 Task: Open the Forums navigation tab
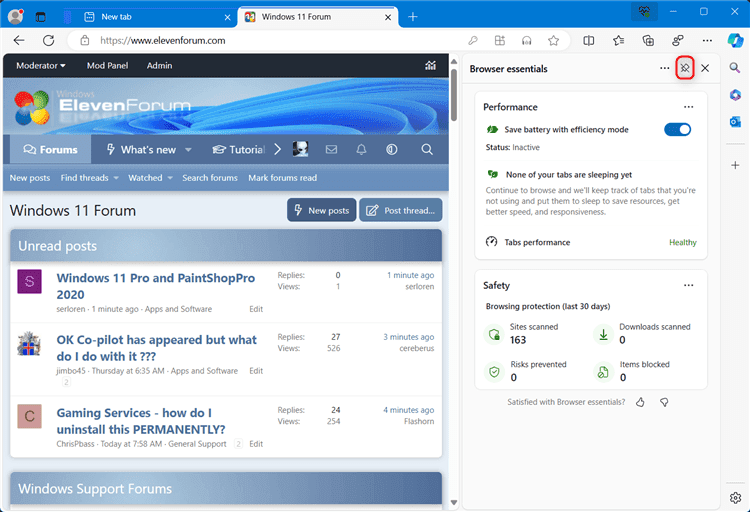point(50,150)
